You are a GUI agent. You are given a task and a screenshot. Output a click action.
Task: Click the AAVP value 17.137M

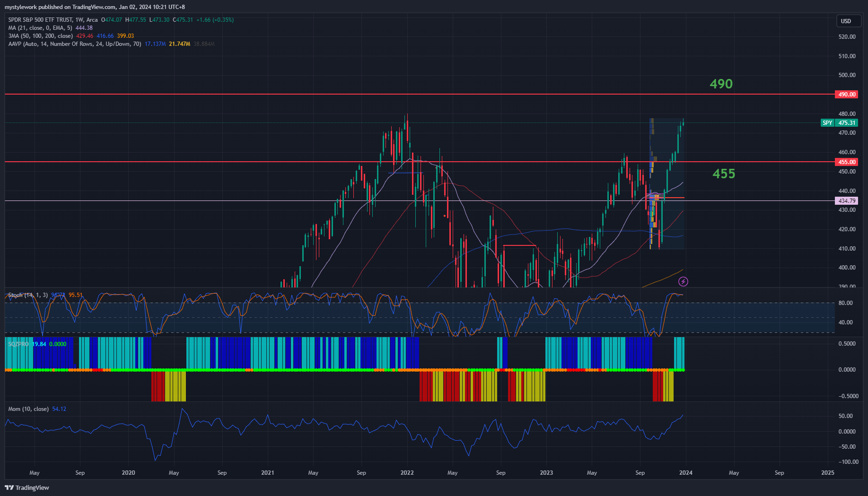click(x=155, y=44)
